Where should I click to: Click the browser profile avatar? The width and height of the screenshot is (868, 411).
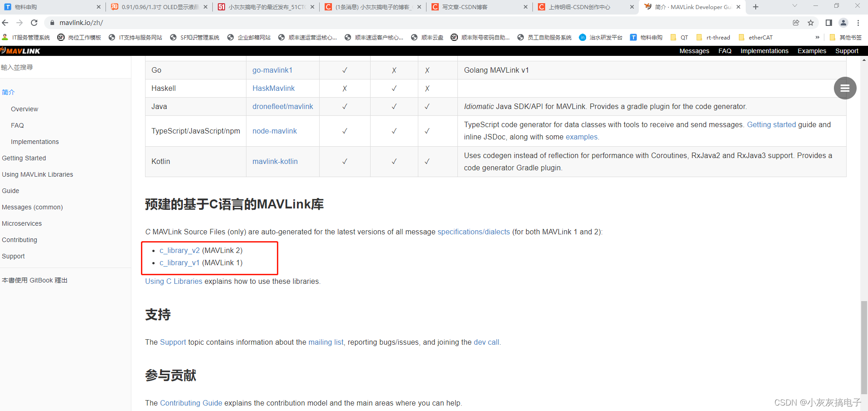tap(844, 22)
